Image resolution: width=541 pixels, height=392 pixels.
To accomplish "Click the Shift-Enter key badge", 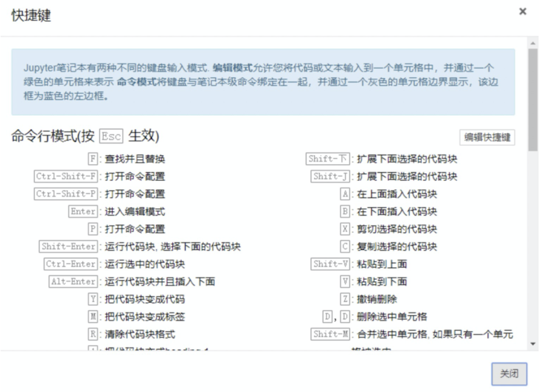I will pos(69,247).
